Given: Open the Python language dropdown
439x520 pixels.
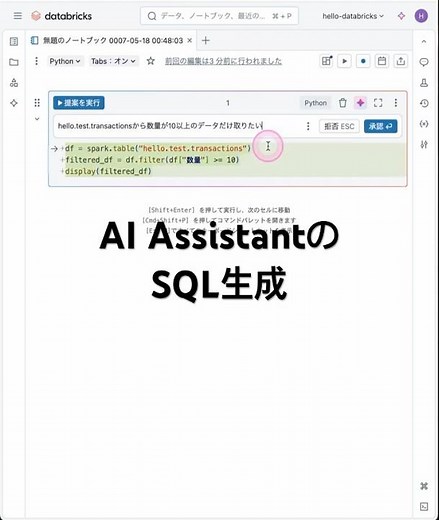Looking at the screenshot, I should (x=65, y=61).
